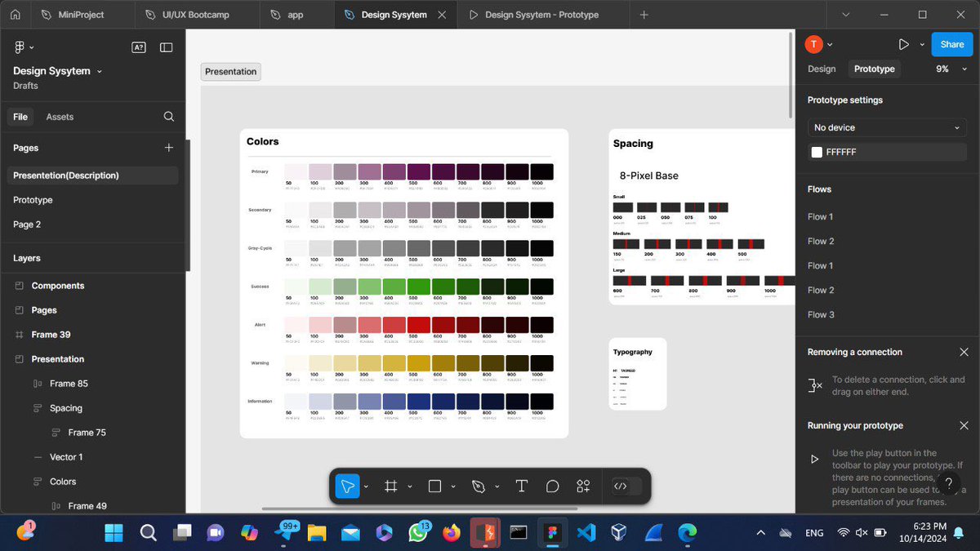Select the Pen tool
Image resolution: width=980 pixels, height=551 pixels.
tap(479, 487)
